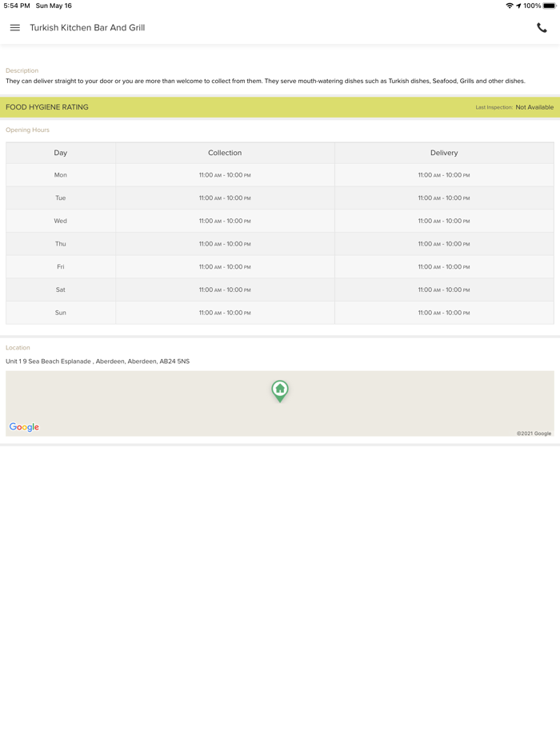Tap the Food Hygiene Rating banner

tap(280, 107)
